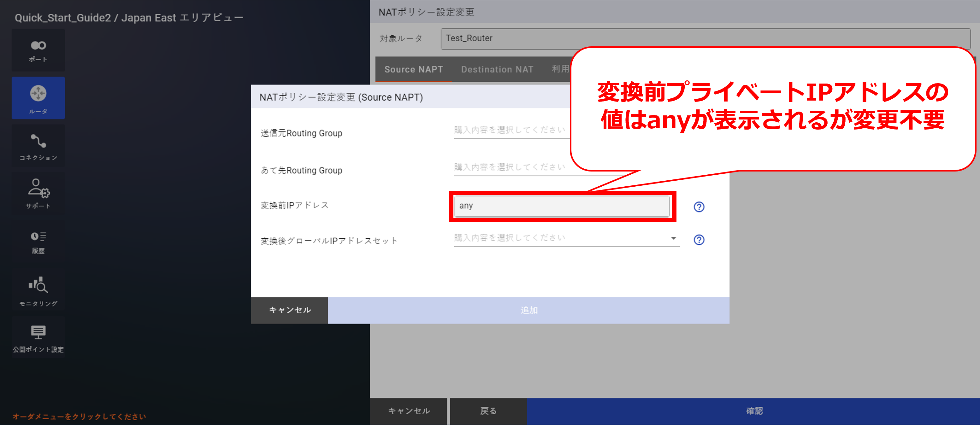
Task: Open the ポート (Port) sidebar icon
Action: click(38, 50)
